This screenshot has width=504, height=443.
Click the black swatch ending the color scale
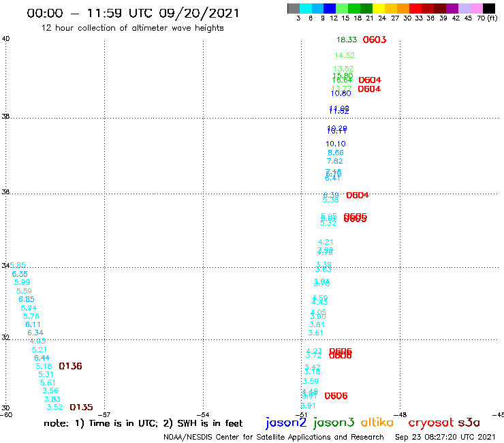coord(489,8)
